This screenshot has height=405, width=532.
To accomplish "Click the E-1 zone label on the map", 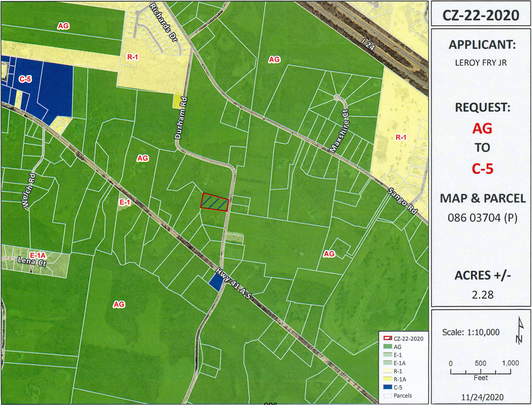I will coord(124,202).
